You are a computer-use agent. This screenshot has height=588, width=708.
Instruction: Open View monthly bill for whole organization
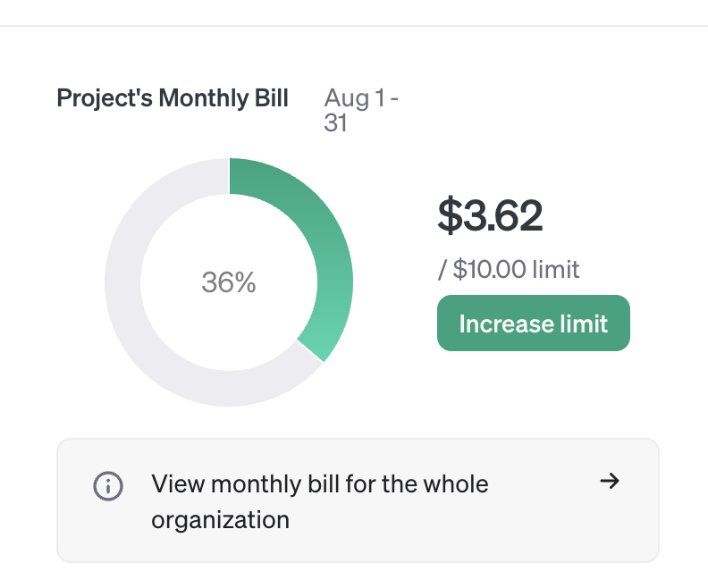coord(320,500)
